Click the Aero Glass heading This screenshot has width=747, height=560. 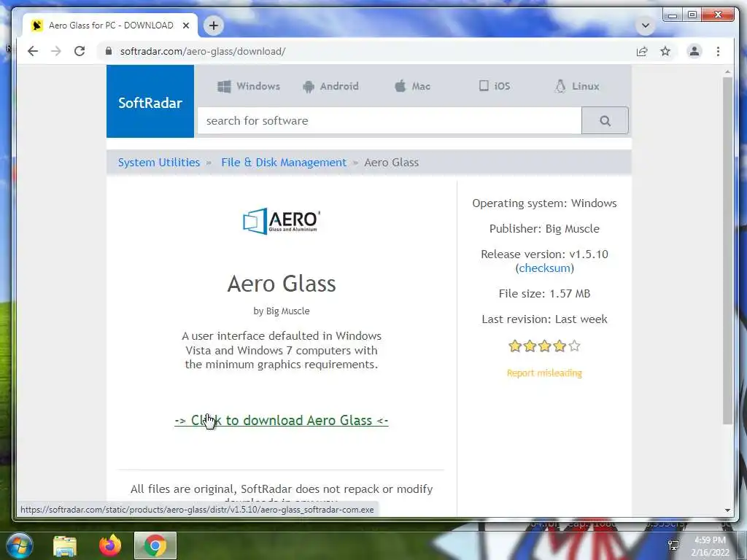tap(282, 284)
